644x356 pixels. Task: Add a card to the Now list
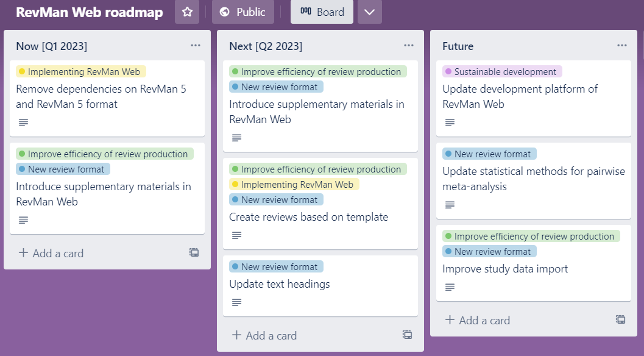[x=51, y=253]
